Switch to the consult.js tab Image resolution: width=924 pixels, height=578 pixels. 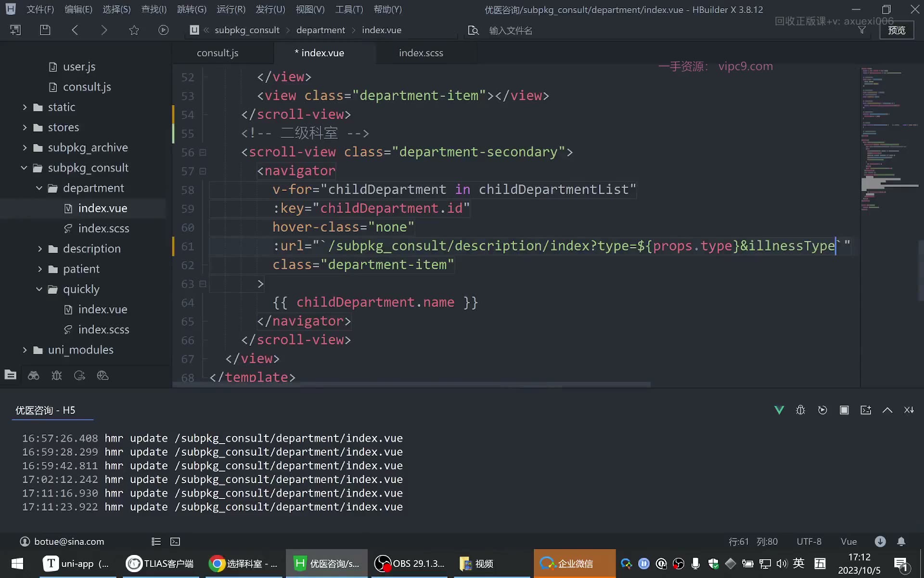point(218,53)
